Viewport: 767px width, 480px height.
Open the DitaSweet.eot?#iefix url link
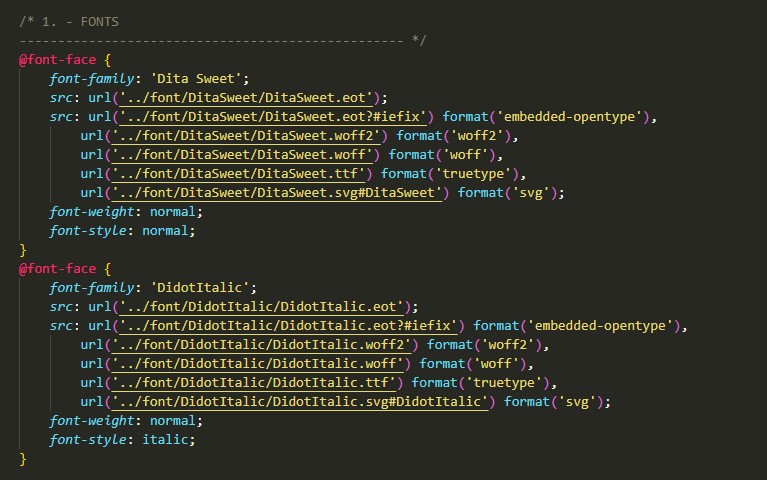click(273, 117)
